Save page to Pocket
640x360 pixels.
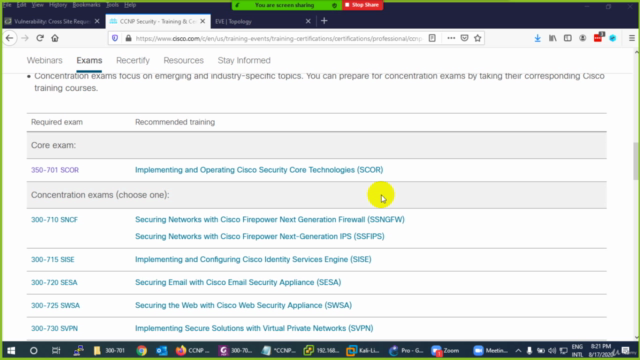pos(464,38)
